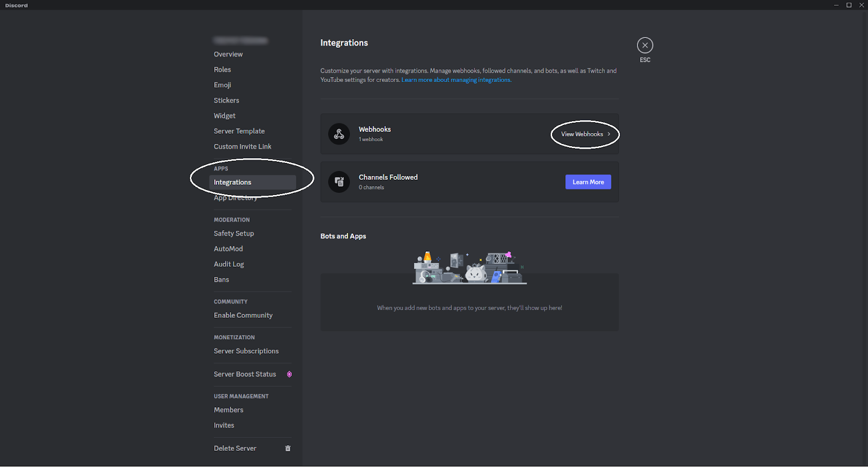Open the Overview settings page

click(228, 54)
